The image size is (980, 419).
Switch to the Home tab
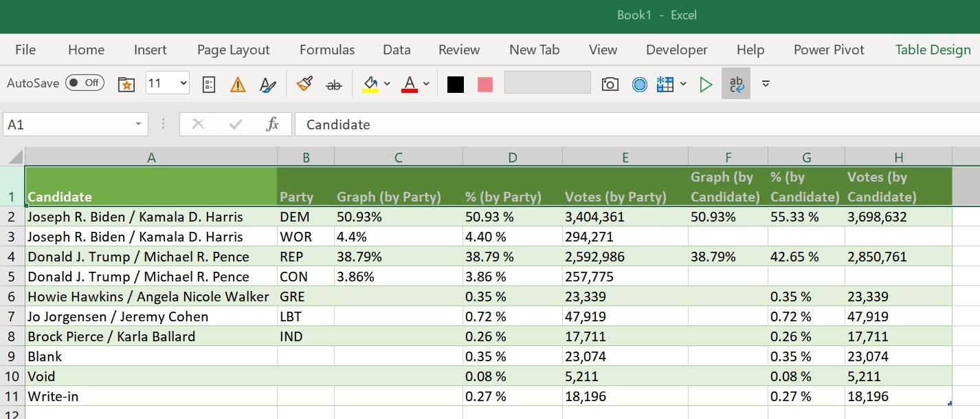87,50
